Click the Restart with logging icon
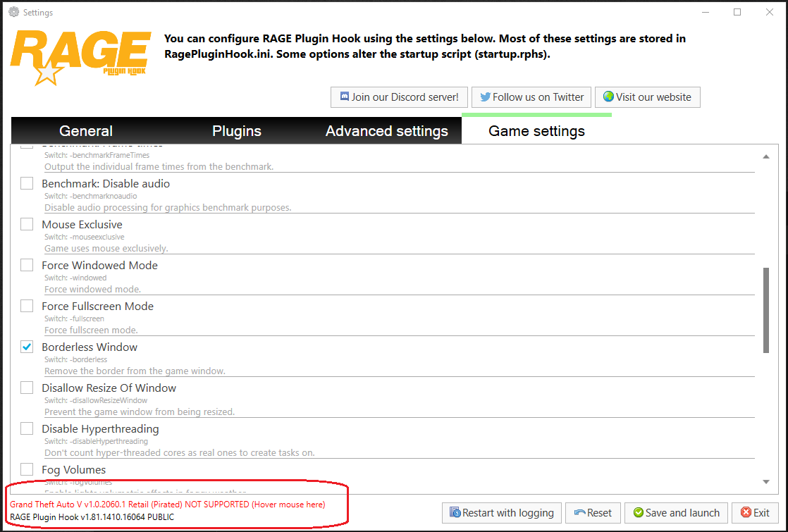 [455, 512]
